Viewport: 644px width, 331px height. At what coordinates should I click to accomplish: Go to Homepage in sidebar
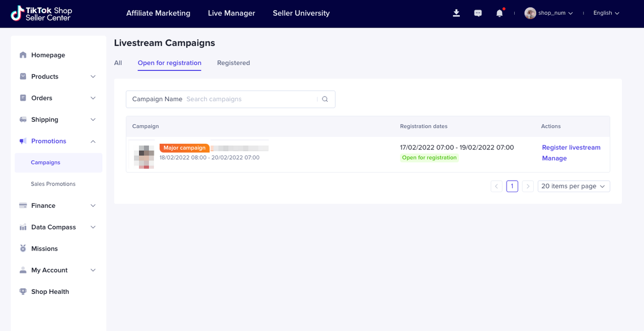[x=48, y=55]
